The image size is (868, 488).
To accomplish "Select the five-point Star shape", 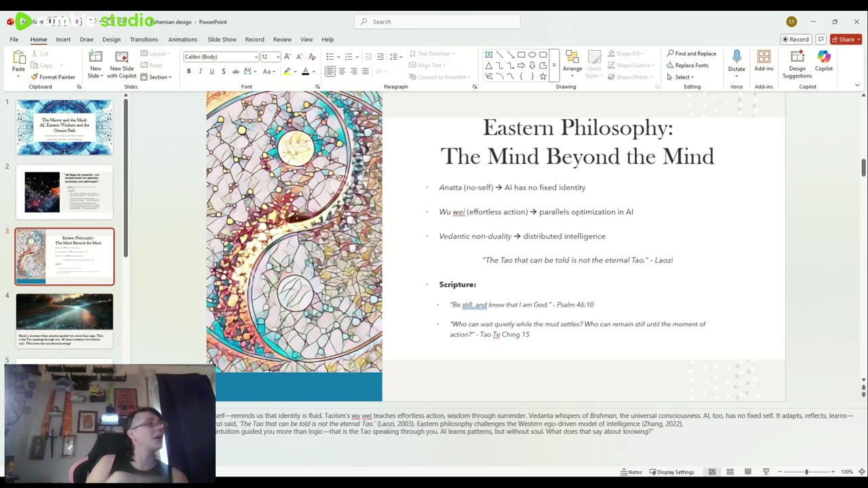I will click(542, 77).
